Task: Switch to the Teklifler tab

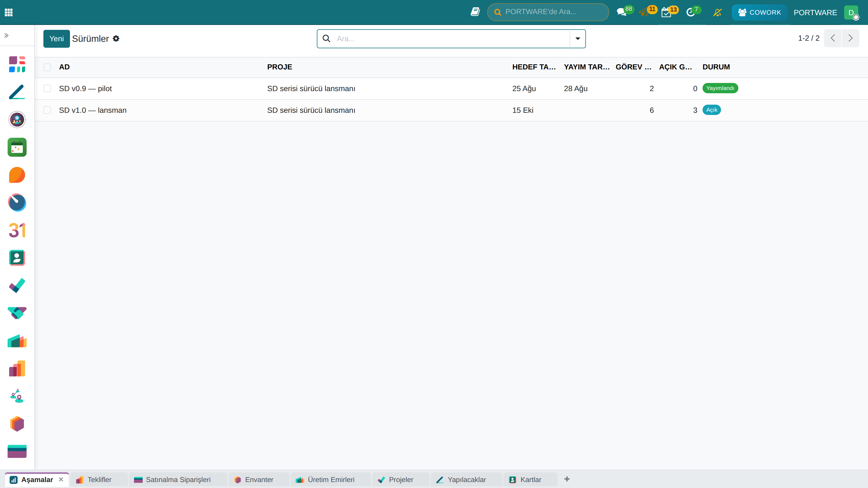Action: pyautogui.click(x=99, y=480)
